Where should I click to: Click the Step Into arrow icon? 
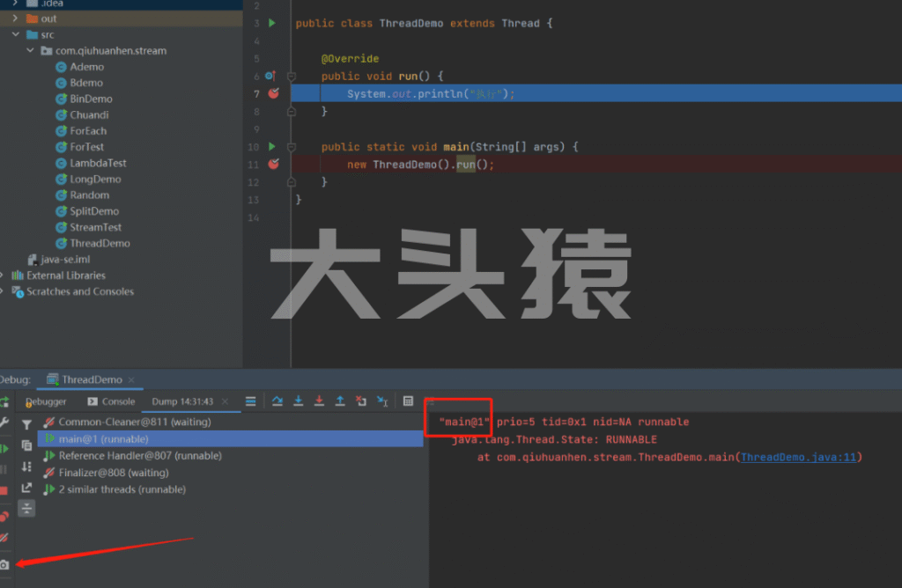coord(299,401)
